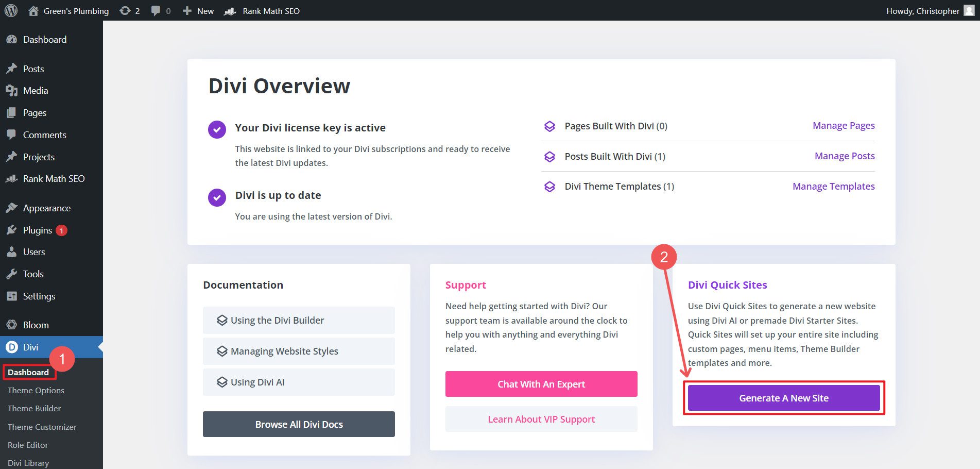Click the Divi D icon in sidebar
Image resolution: width=980 pixels, height=469 pixels.
(x=12, y=347)
